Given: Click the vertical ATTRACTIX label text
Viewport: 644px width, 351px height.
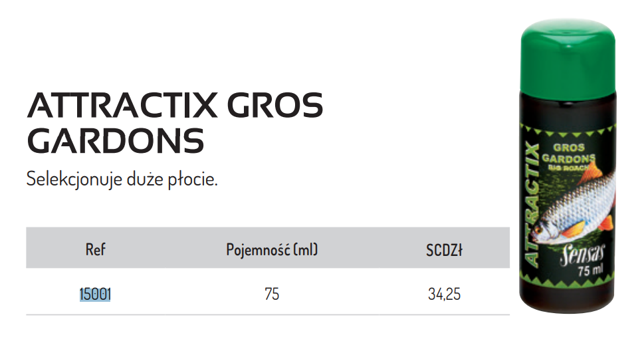Looking at the screenshot, I should 533,204.
